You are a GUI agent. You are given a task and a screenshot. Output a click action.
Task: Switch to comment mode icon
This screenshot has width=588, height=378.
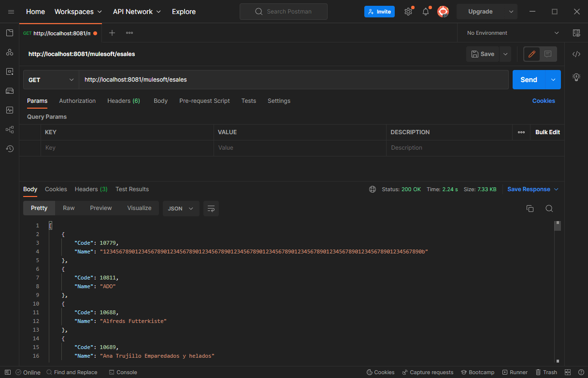click(x=548, y=54)
